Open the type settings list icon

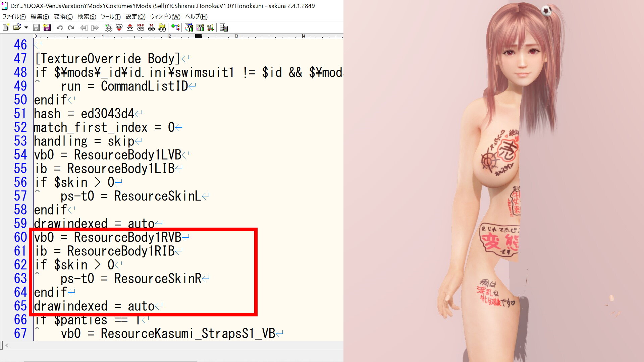pyautogui.click(x=189, y=27)
